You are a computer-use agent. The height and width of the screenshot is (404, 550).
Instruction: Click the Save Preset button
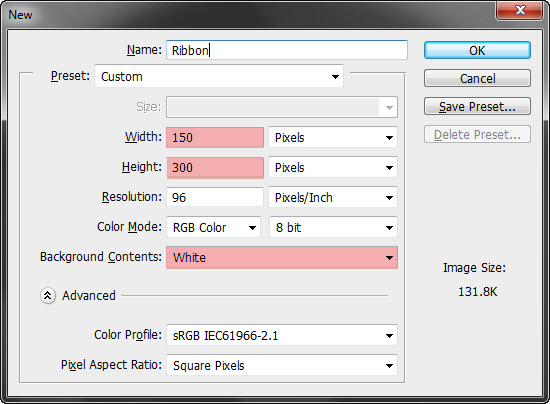[x=477, y=106]
